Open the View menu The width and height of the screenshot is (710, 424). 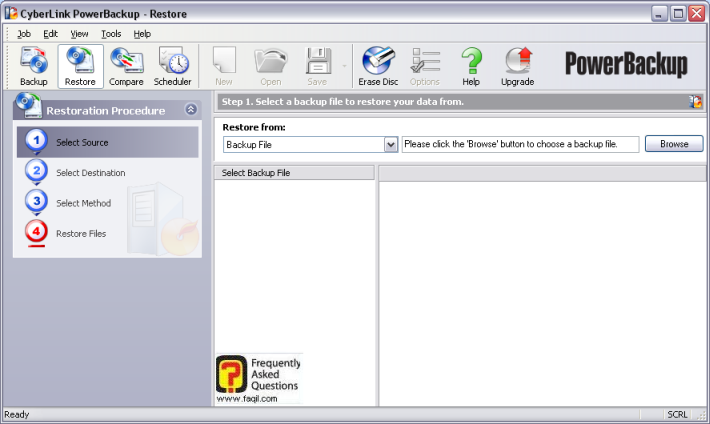pyautogui.click(x=79, y=33)
